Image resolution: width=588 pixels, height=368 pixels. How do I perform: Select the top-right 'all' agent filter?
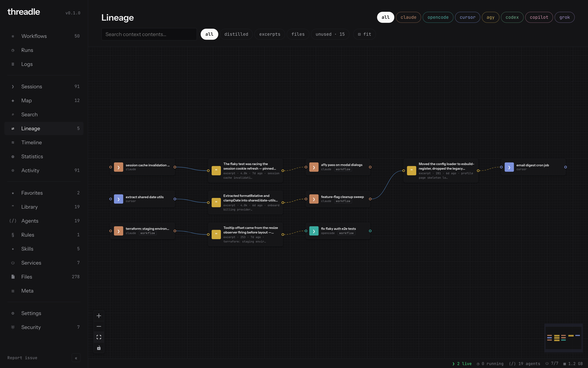point(385,17)
